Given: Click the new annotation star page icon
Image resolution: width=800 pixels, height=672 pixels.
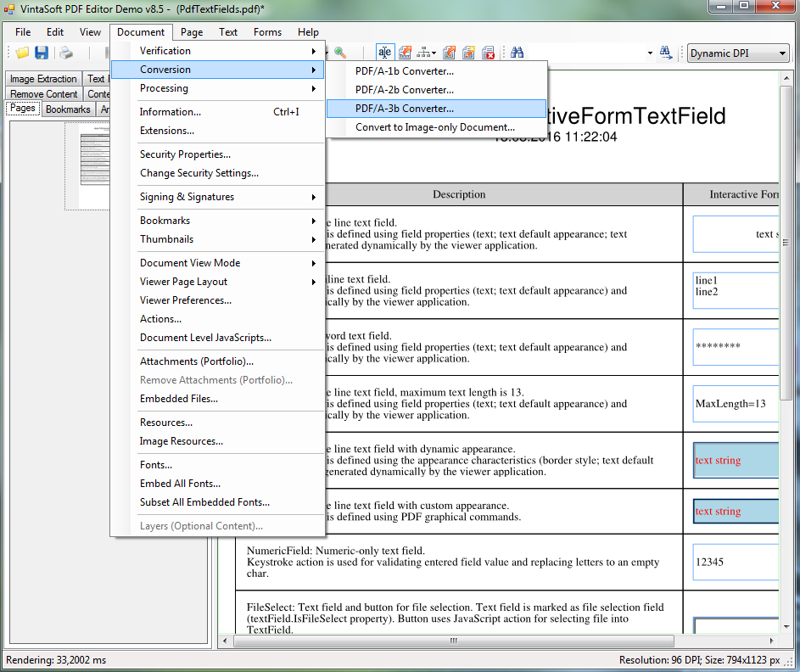Looking at the screenshot, I should [468, 53].
